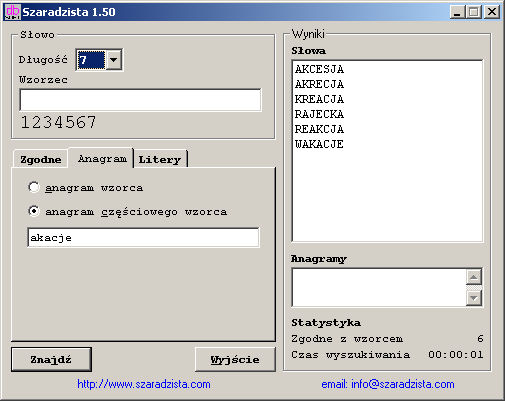Focus the Wzorzec input field
505x401 pixels.
[140, 100]
